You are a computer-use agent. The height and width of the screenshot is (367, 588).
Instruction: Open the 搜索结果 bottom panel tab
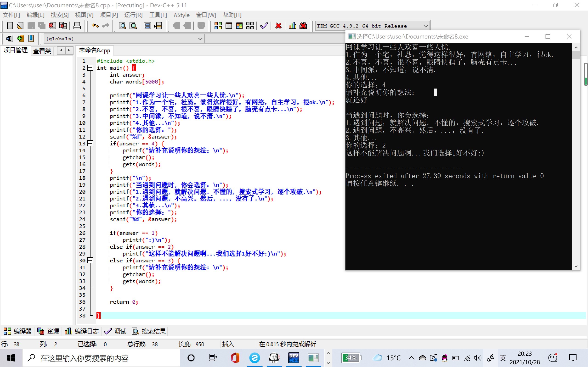point(149,331)
